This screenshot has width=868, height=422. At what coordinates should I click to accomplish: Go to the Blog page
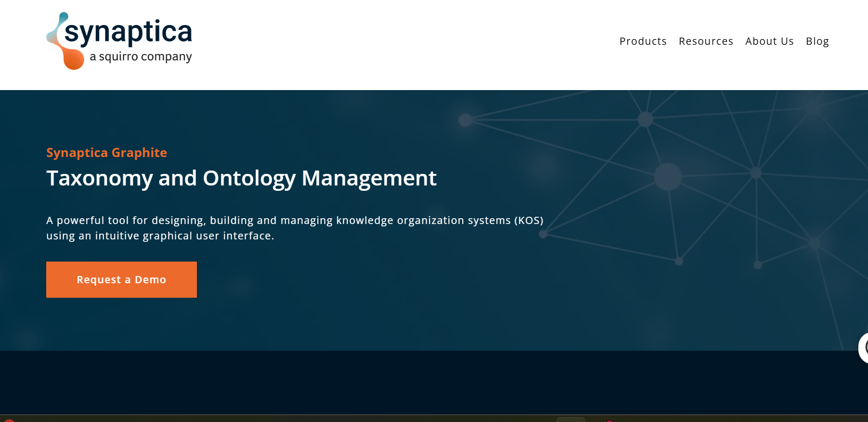[817, 41]
